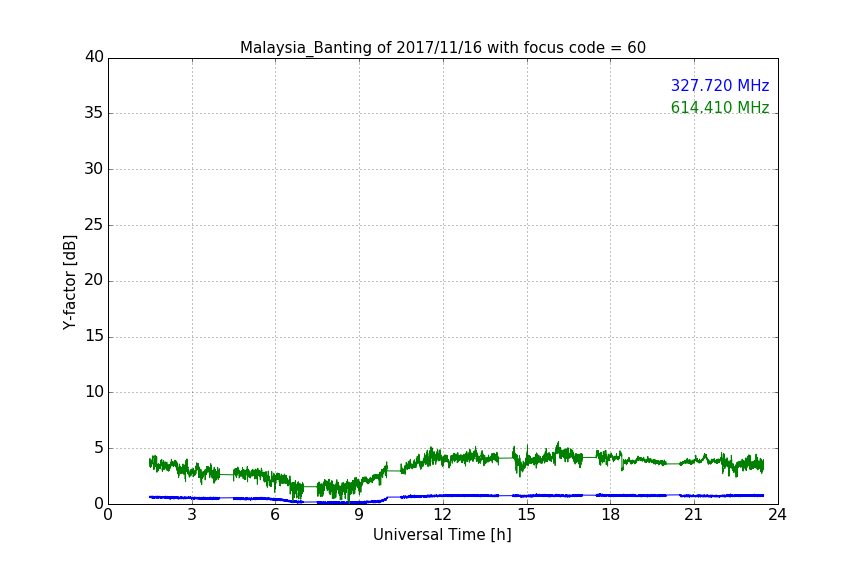Click x-axis tick label '24'
Screen dimensions: 864x576
click(x=777, y=515)
